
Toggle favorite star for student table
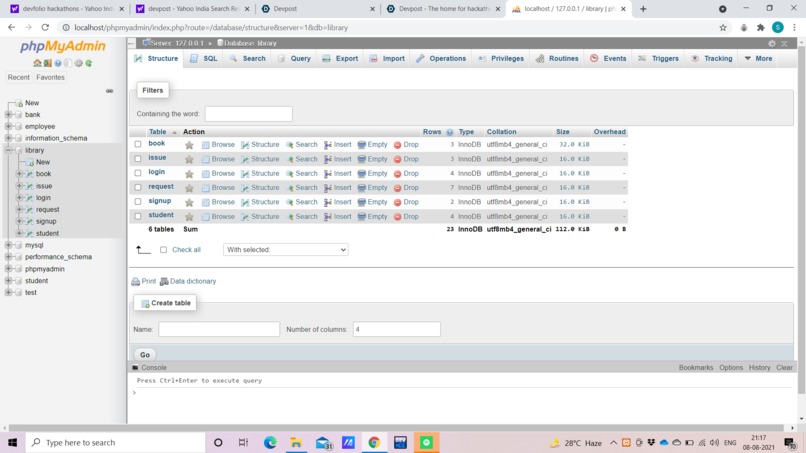189,217
